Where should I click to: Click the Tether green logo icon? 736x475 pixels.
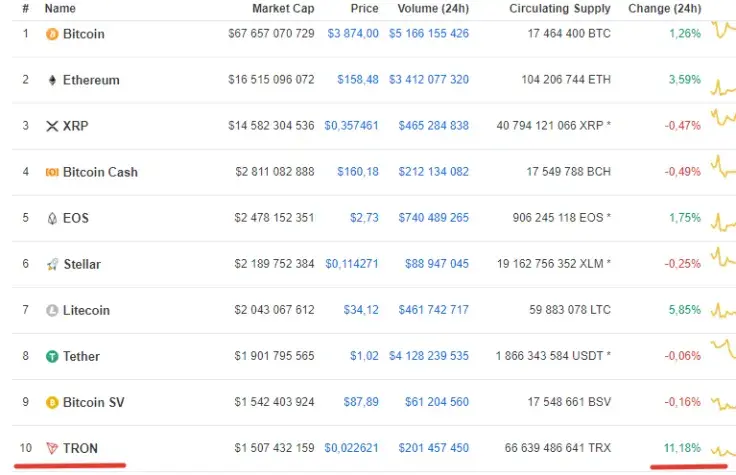click(x=52, y=356)
